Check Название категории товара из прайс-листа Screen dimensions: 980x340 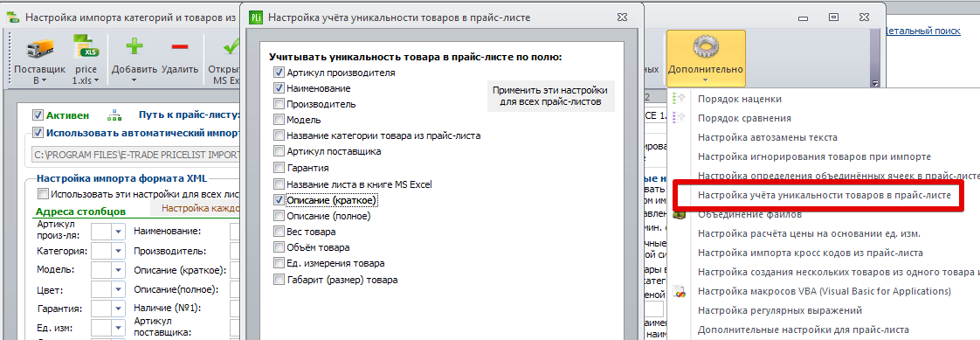(x=279, y=135)
